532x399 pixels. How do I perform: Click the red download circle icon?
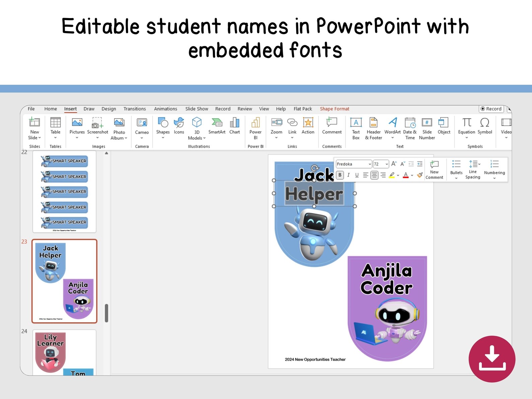click(x=492, y=359)
